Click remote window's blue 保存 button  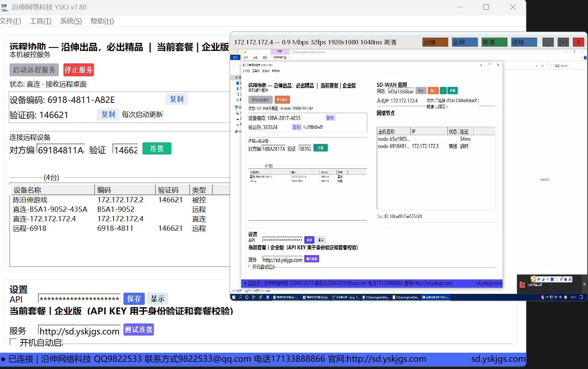point(309,240)
